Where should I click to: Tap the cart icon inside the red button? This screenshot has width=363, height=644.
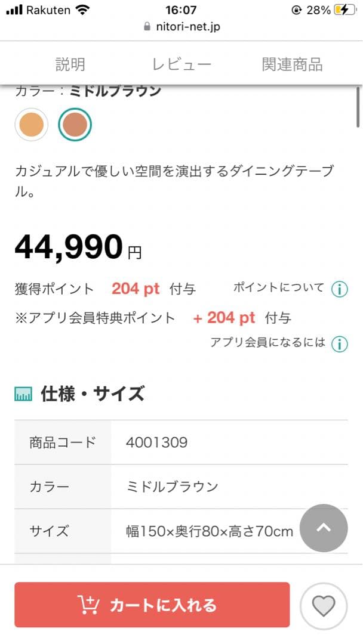[x=88, y=605]
